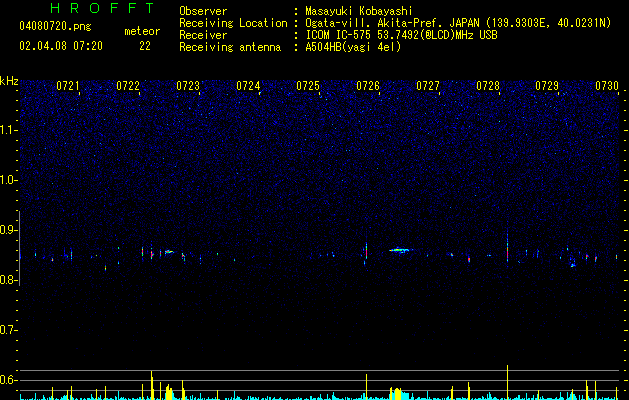This screenshot has height=400, width=629.
Task: Click the 0722 time marker
Action: tap(128, 86)
